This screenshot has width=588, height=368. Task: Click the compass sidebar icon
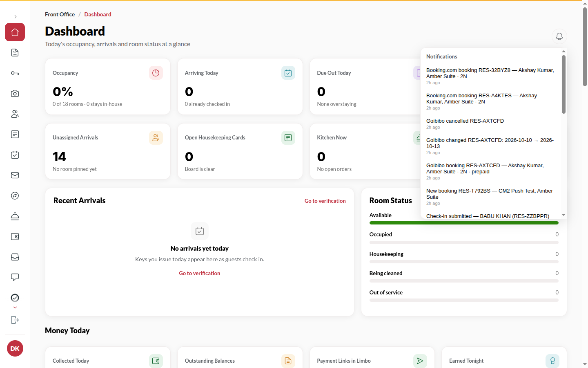tap(15, 196)
